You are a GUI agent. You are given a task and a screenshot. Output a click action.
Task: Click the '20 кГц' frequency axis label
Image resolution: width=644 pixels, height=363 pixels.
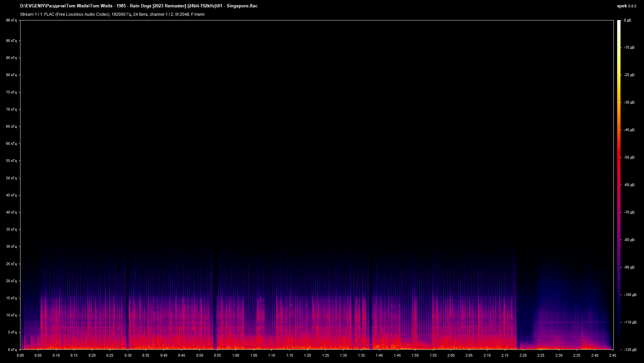11,281
